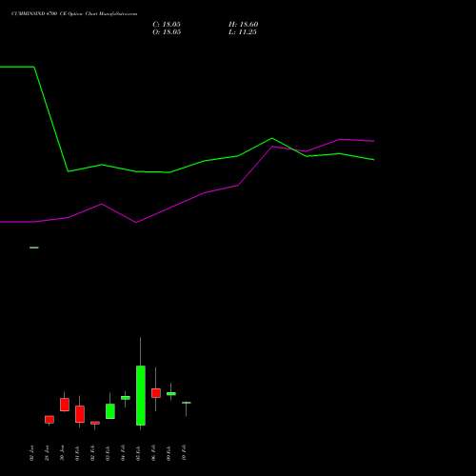Screen dimensions: 476x476
Task: Click the low value L: 11.25
Action: (243, 32)
